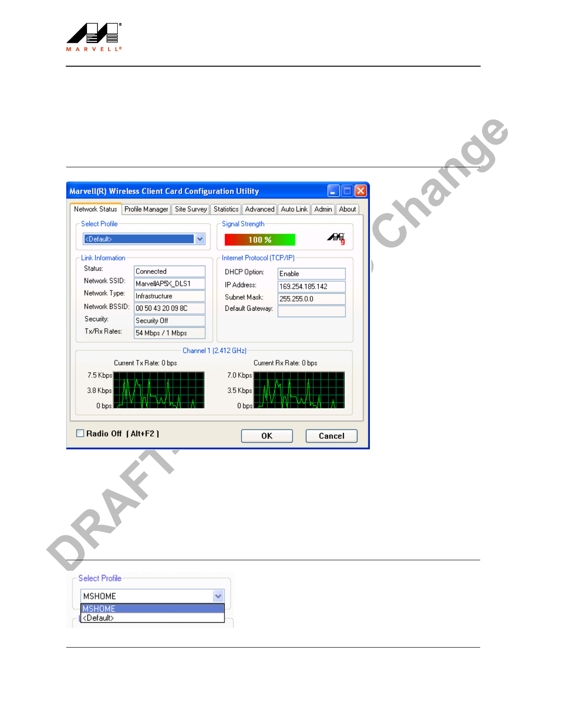
Task: Click the DHCP Option field Enable
Action: pos(312,274)
